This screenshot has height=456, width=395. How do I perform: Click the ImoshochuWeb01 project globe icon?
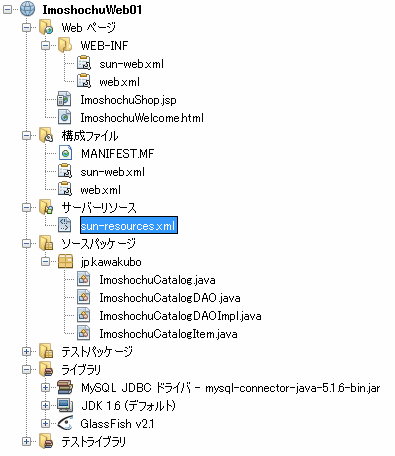tap(27, 9)
